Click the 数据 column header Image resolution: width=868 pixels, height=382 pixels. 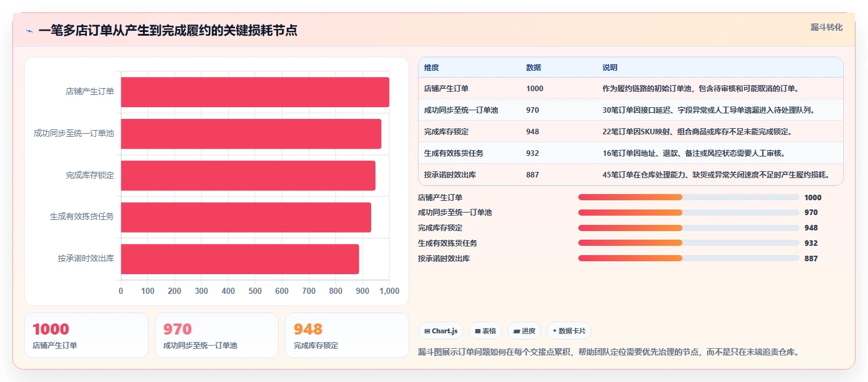[534, 68]
